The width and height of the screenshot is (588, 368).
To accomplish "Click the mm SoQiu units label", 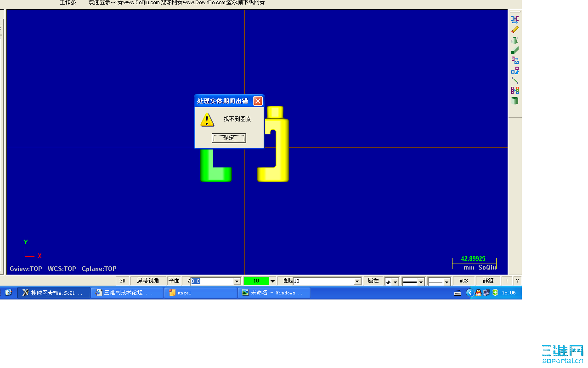I will [x=480, y=267].
